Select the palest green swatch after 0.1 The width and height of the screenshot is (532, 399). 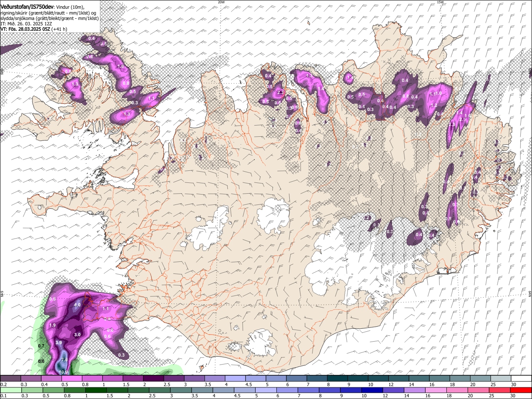coord(11,390)
